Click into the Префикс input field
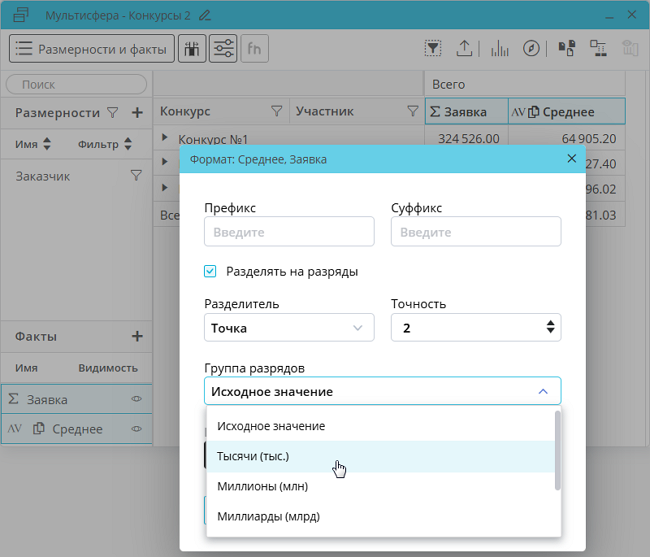Screen dimensions: 650x557 click(288, 232)
